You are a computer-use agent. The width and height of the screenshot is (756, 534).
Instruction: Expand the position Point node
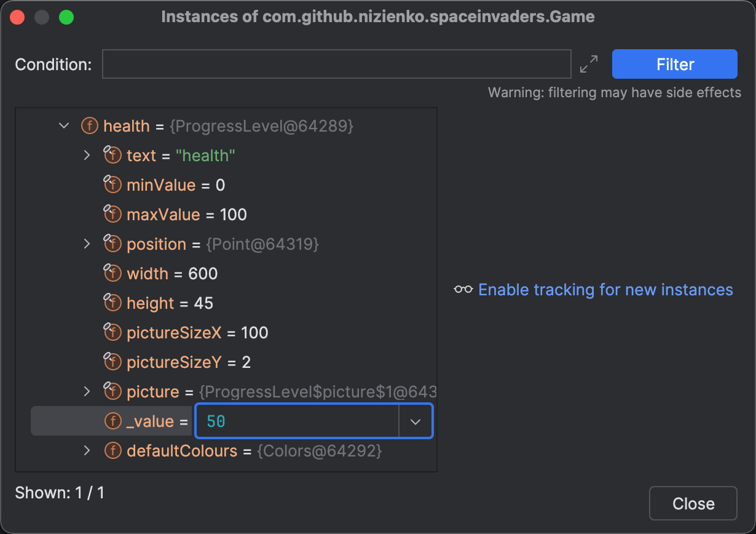[x=87, y=244]
